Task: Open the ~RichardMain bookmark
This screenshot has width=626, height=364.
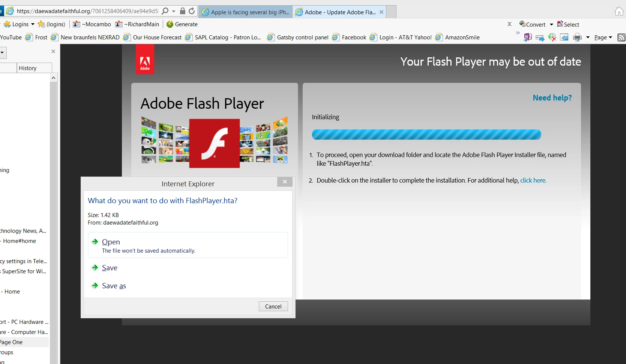Action: [x=137, y=24]
